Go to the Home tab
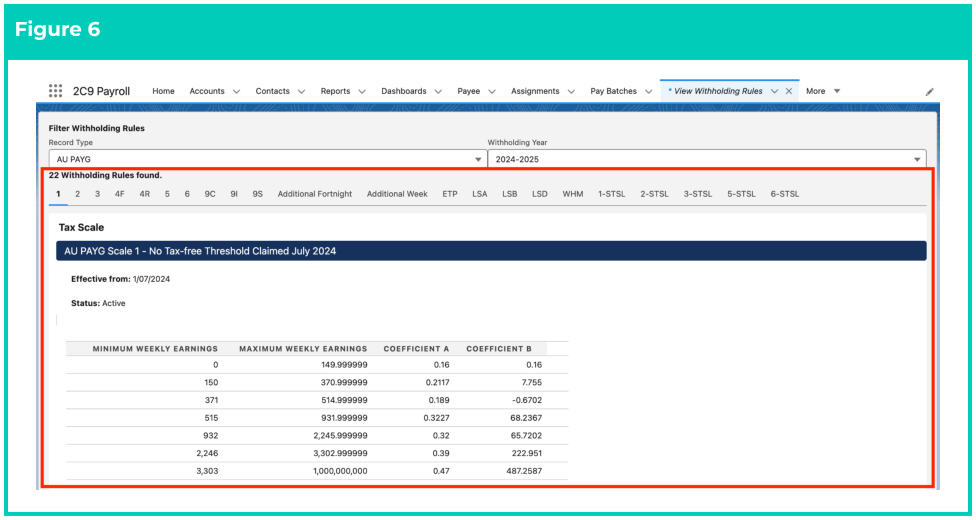The width and height of the screenshot is (976, 520). click(164, 91)
